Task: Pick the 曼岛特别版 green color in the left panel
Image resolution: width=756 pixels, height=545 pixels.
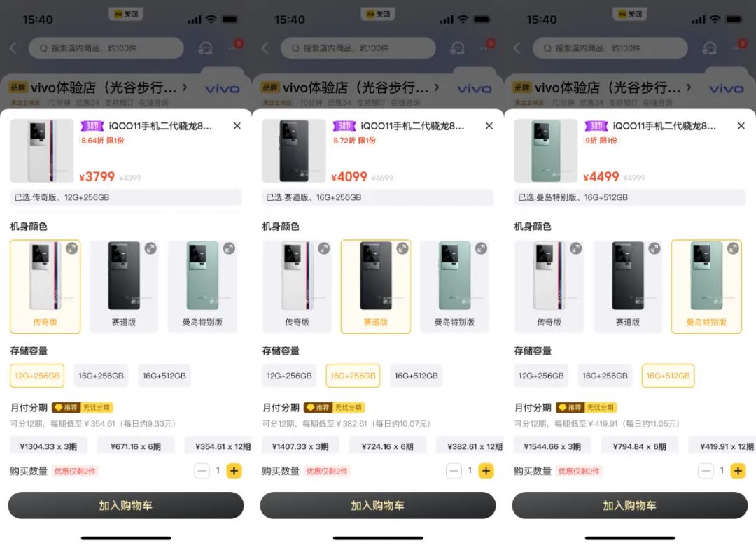Action: [202, 286]
